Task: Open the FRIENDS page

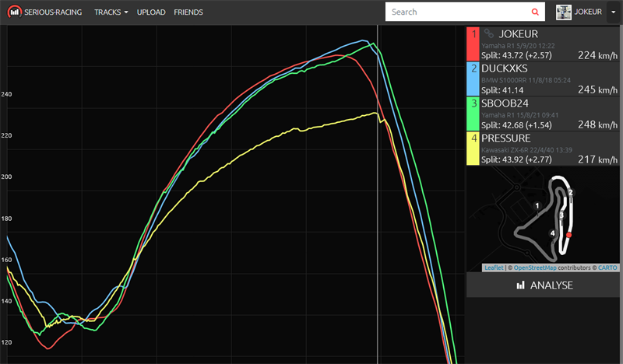Action: 188,12
